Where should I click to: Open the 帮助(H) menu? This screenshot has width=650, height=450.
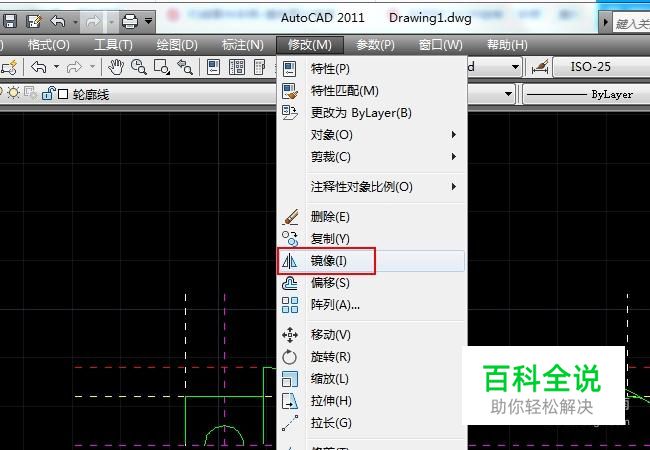[507, 45]
